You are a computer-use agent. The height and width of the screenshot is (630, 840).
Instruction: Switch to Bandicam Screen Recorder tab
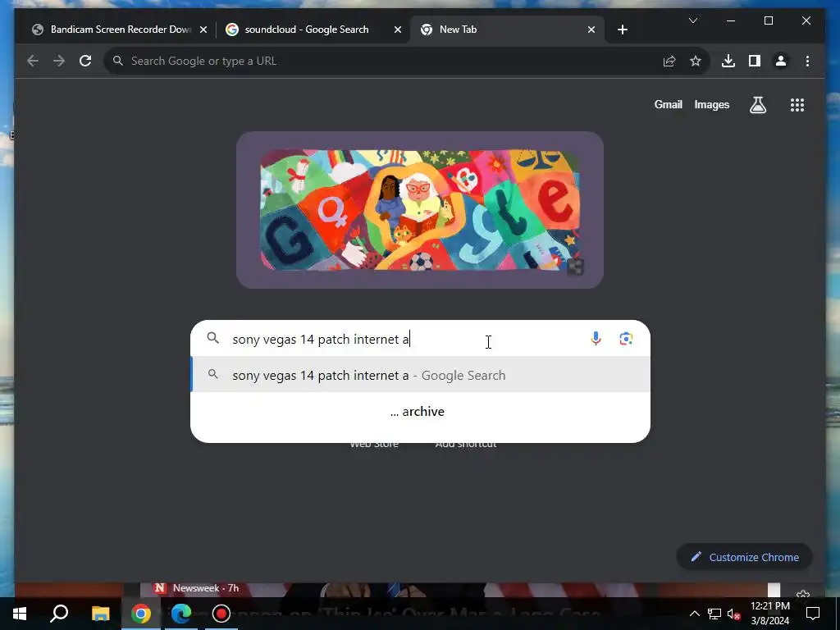[x=121, y=30]
